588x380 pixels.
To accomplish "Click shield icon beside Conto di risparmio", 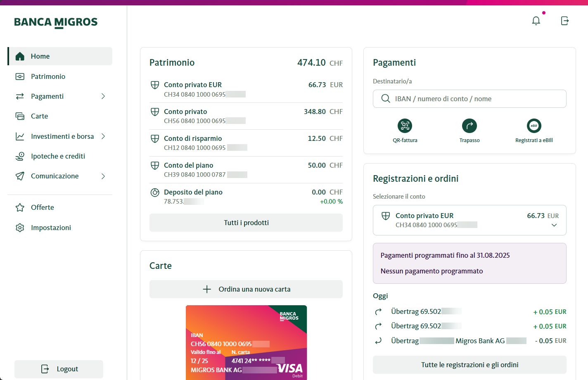I will [155, 139].
